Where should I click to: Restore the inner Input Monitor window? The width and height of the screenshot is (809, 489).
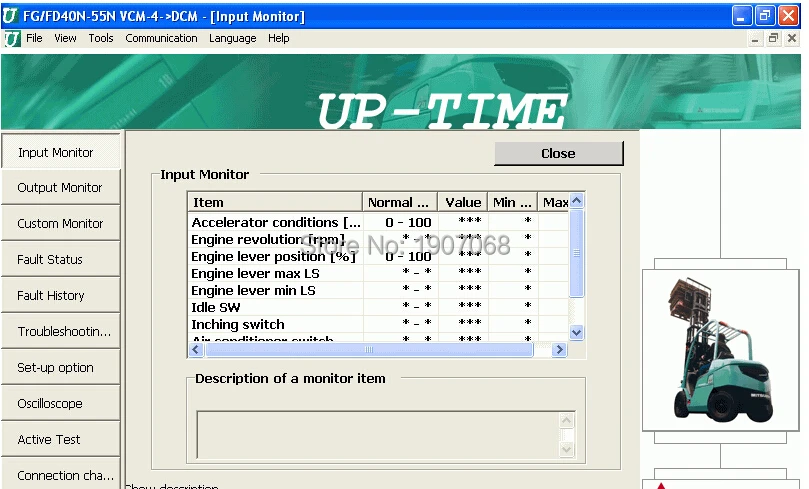pos(773,39)
